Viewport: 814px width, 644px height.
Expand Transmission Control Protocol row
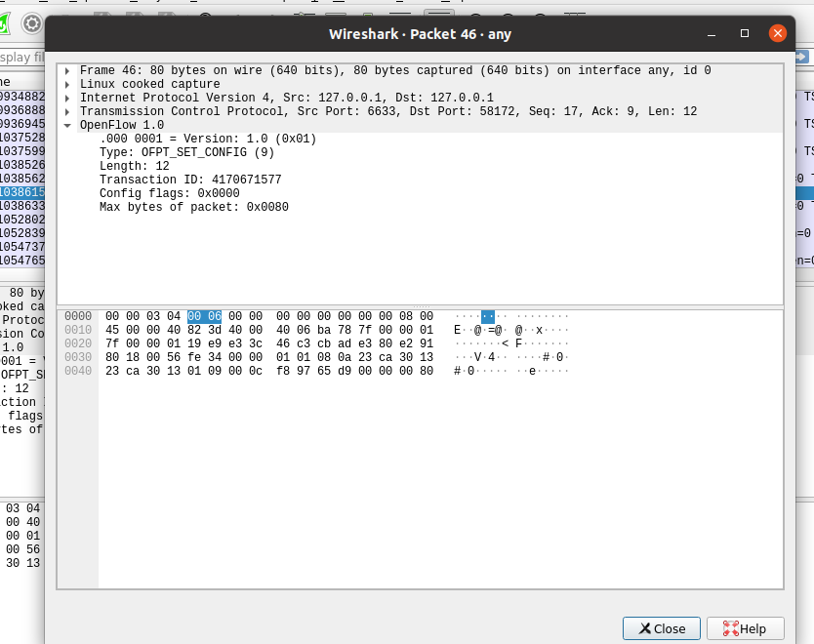point(67,111)
